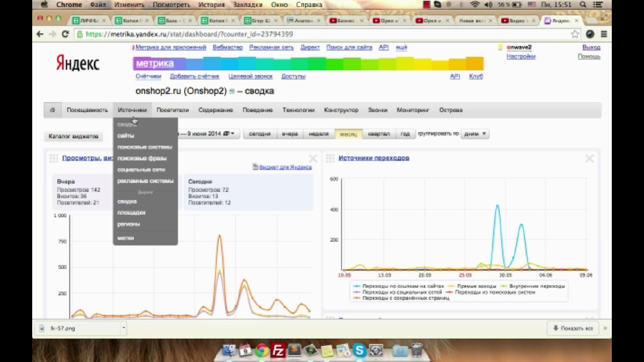
Task: Choose метки in Источники menu
Action: click(x=126, y=238)
